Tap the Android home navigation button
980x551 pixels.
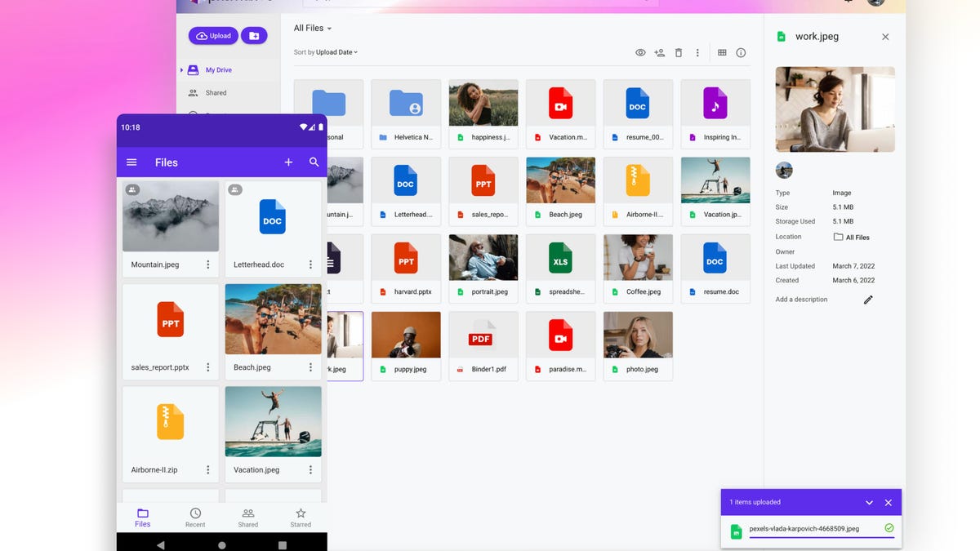point(222,544)
